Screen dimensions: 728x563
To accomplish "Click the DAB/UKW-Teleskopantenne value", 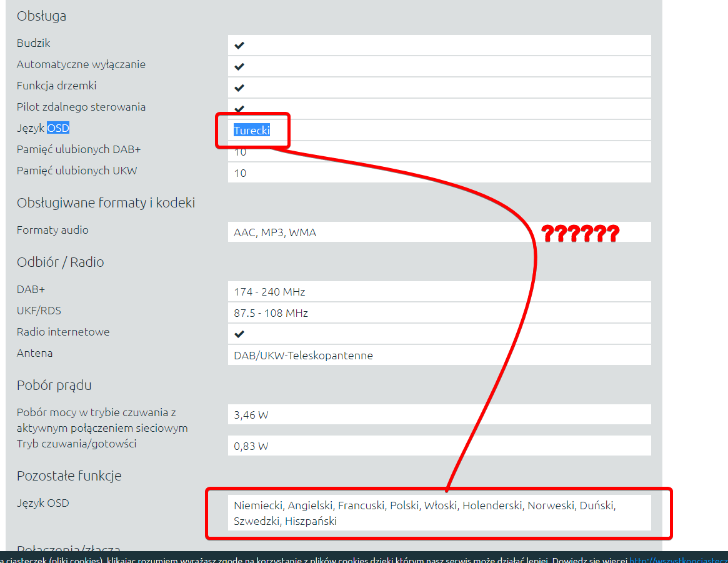I will 303,356.
